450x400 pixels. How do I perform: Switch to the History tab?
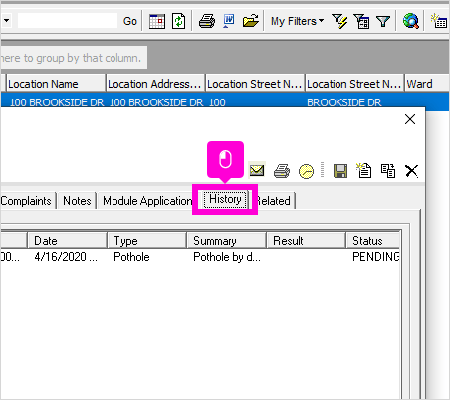coord(225,199)
